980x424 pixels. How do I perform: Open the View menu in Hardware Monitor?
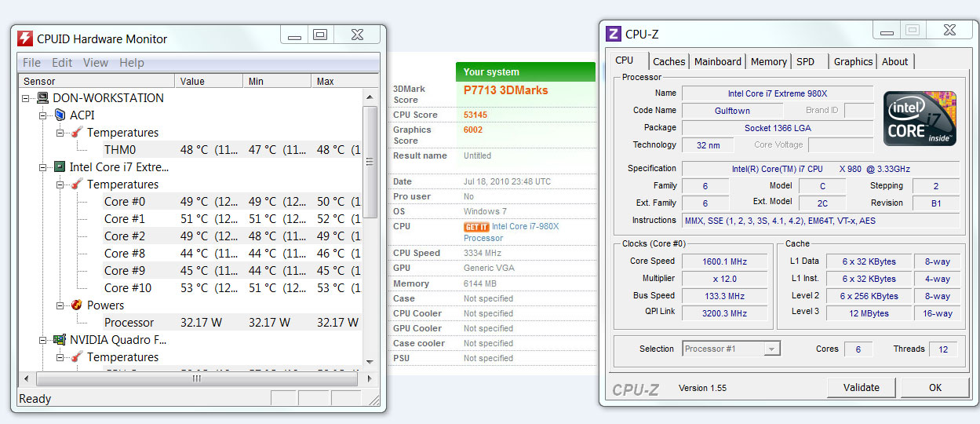(96, 63)
